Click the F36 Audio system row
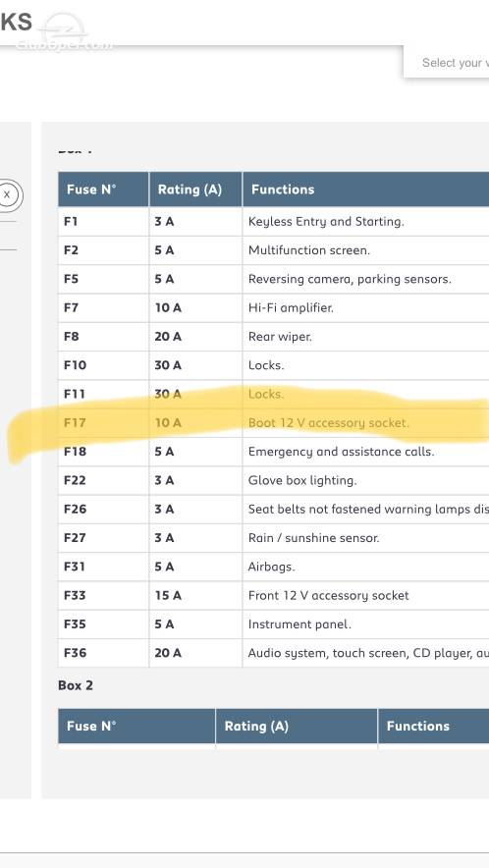This screenshot has width=489, height=868. pyautogui.click(x=274, y=653)
